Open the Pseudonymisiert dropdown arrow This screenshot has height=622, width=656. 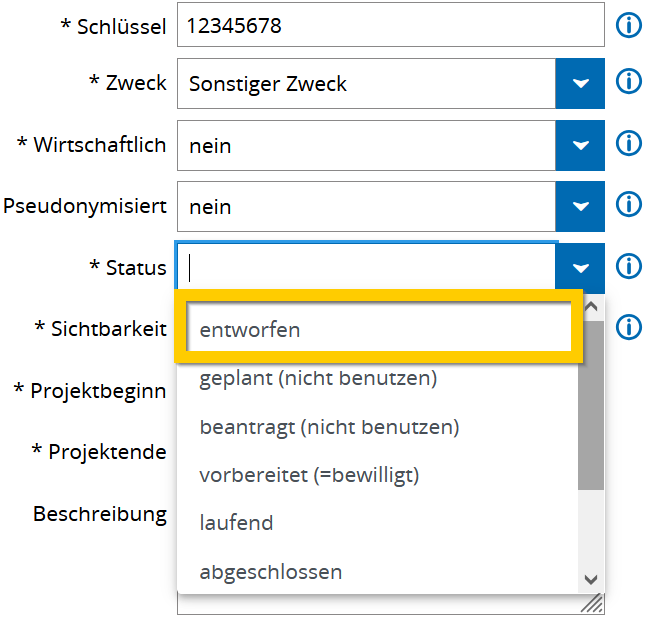pyautogui.click(x=580, y=206)
